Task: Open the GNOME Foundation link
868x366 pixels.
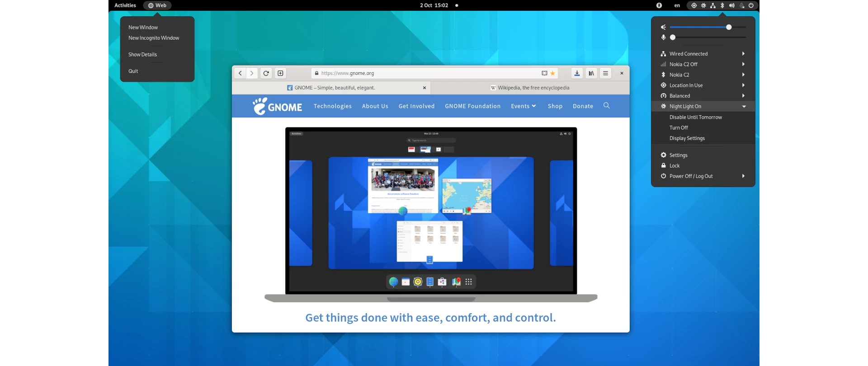Action: 473,106
